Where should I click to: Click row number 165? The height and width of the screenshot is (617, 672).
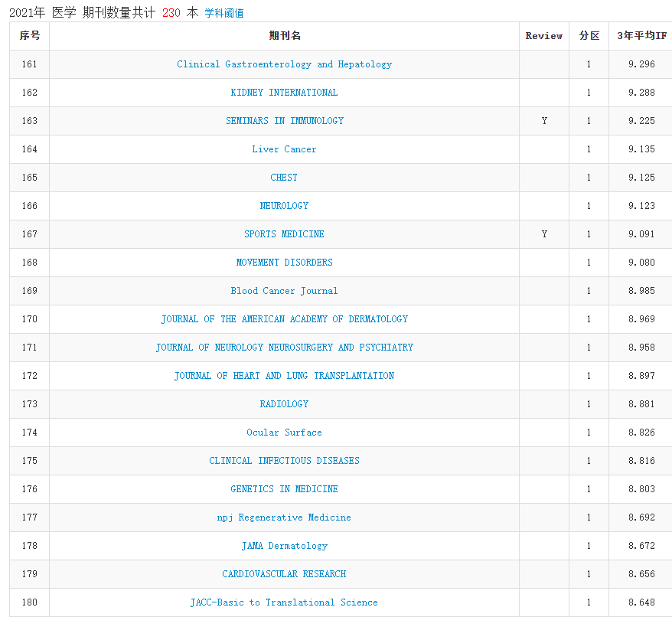30,178
